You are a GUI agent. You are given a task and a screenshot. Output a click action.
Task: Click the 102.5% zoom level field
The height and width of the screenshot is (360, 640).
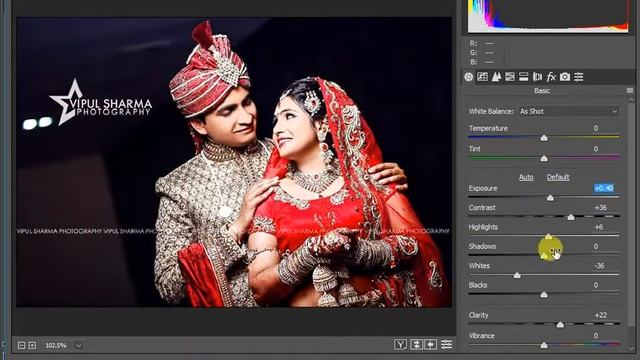(57, 346)
